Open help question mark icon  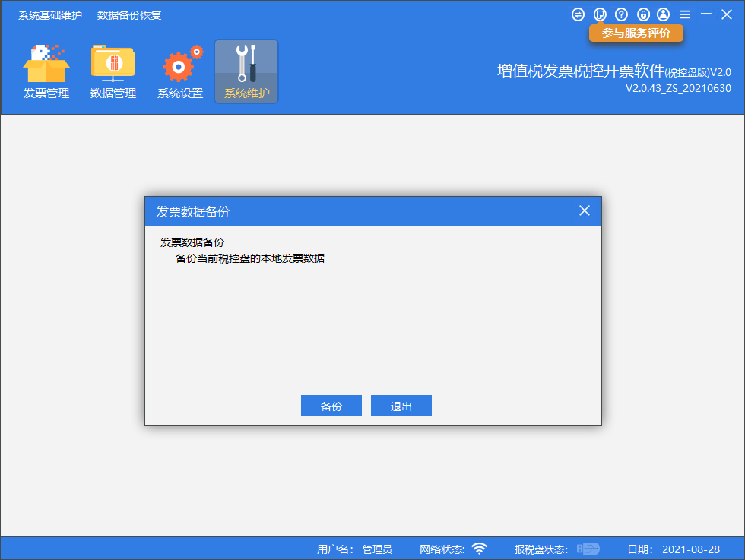tap(621, 14)
